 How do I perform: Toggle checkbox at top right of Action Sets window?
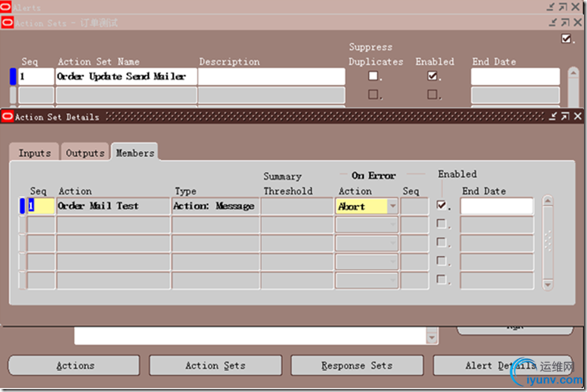[566, 39]
